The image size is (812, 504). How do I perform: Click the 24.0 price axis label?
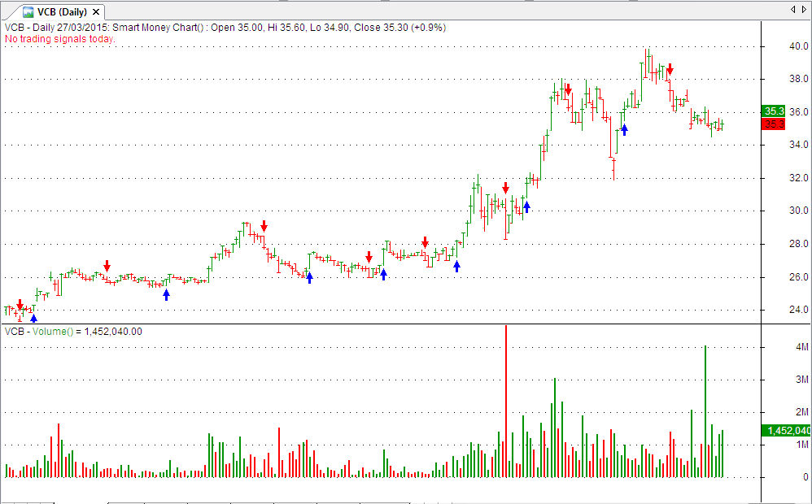(798, 310)
